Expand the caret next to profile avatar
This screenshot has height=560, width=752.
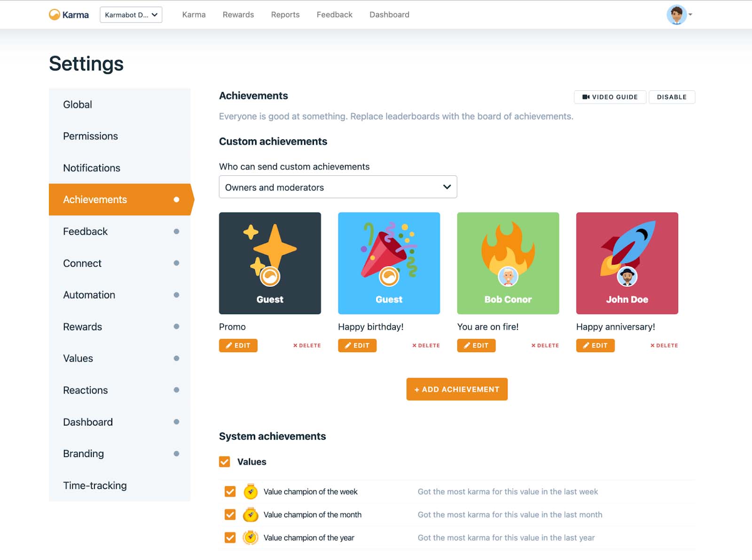(690, 15)
